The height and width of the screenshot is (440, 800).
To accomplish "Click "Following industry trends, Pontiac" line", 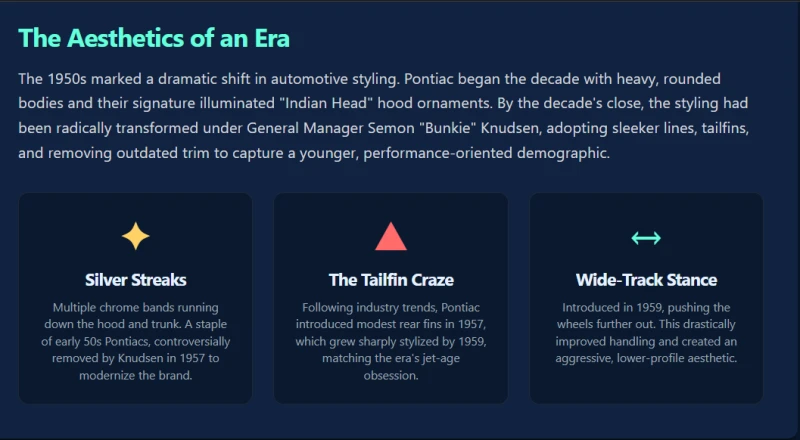I will [391, 307].
